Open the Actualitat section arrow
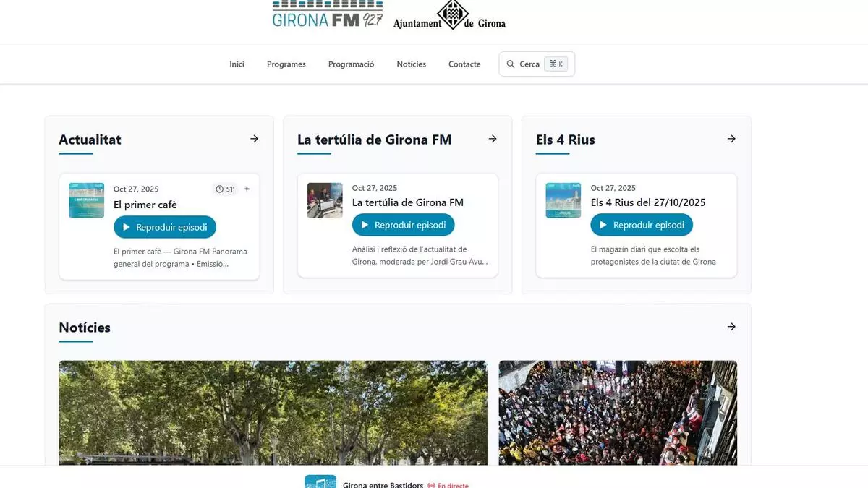Screen dimensions: 868x488 tap(254, 139)
